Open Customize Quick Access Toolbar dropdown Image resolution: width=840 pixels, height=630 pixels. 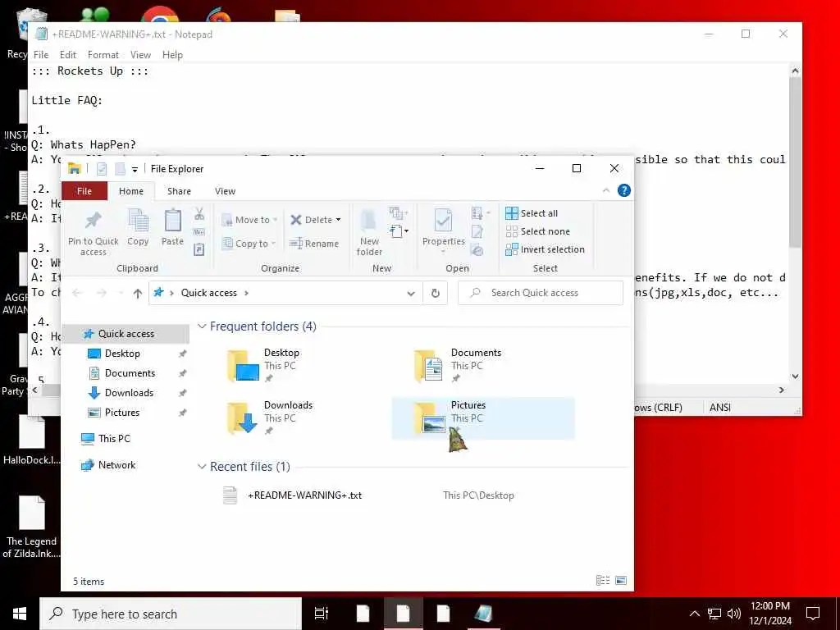135,169
